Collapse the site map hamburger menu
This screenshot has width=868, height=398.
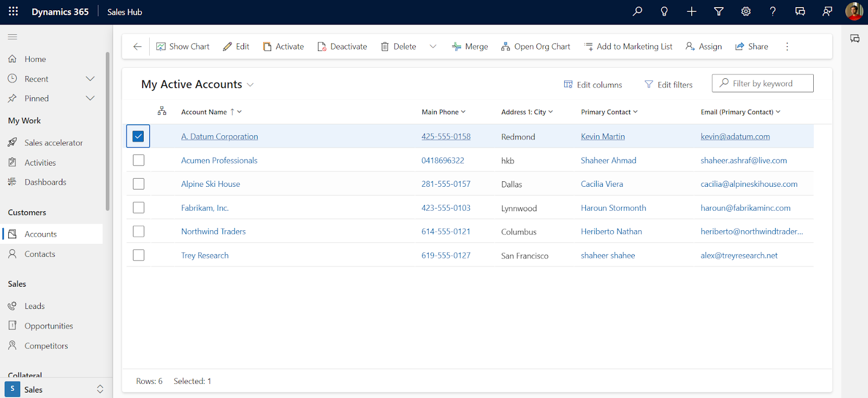tap(12, 37)
